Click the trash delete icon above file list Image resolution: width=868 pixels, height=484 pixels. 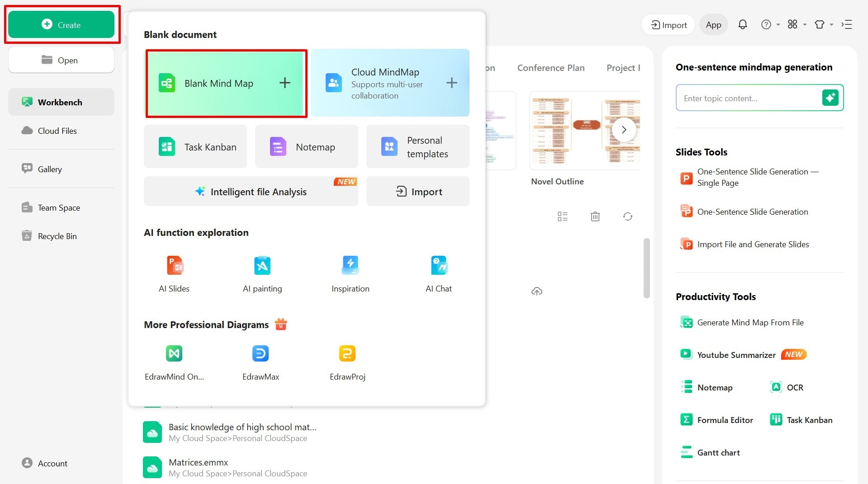[595, 216]
